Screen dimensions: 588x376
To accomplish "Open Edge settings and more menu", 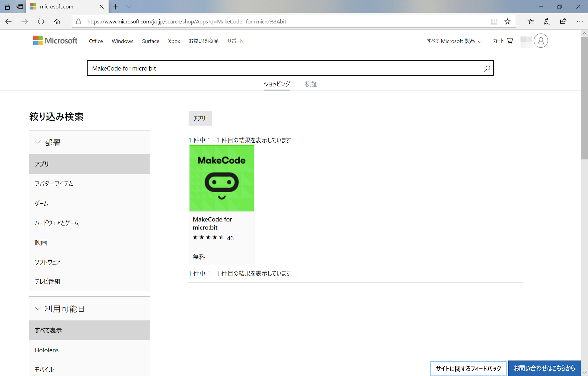I will [x=580, y=21].
